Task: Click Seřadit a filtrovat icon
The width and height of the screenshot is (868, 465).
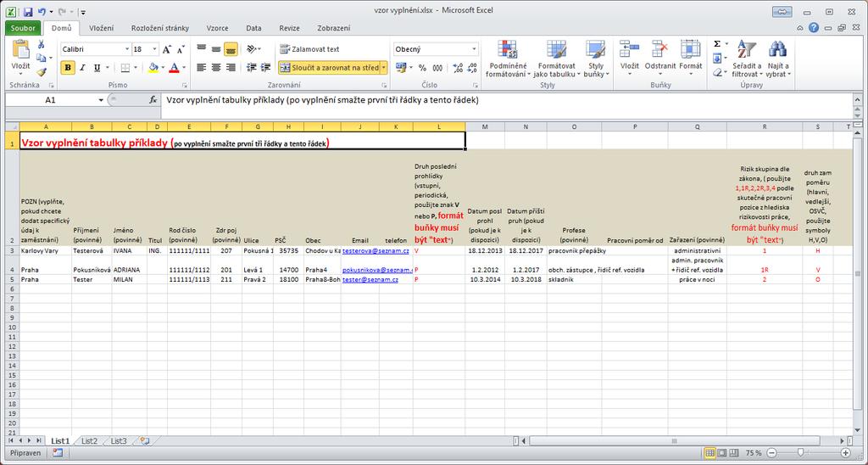Action: (746, 49)
